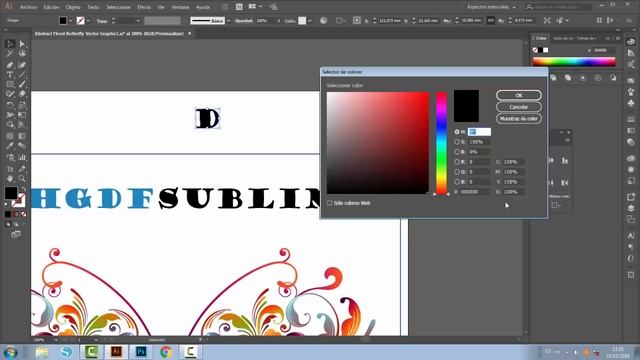Open Chrome from the taskbar
The image size is (640, 360).
tap(166, 351)
